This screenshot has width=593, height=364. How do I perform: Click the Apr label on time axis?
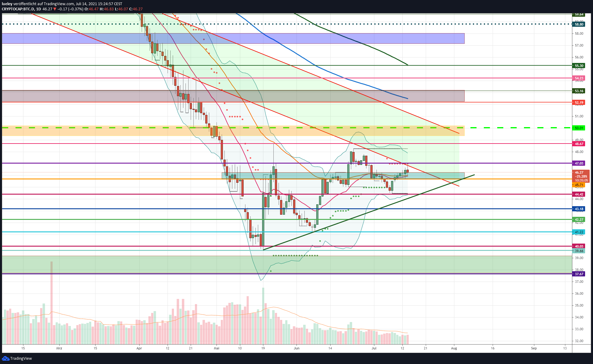139,348
